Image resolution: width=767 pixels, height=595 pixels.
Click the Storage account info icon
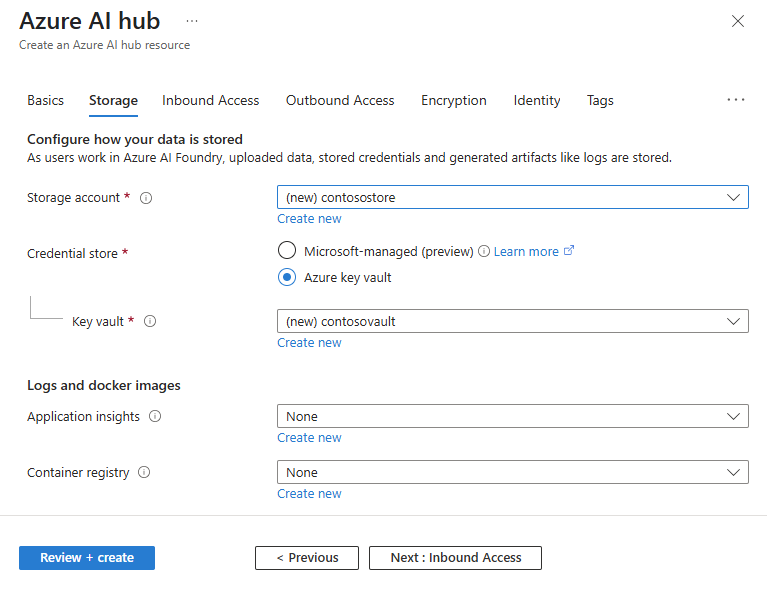pyautogui.click(x=146, y=198)
